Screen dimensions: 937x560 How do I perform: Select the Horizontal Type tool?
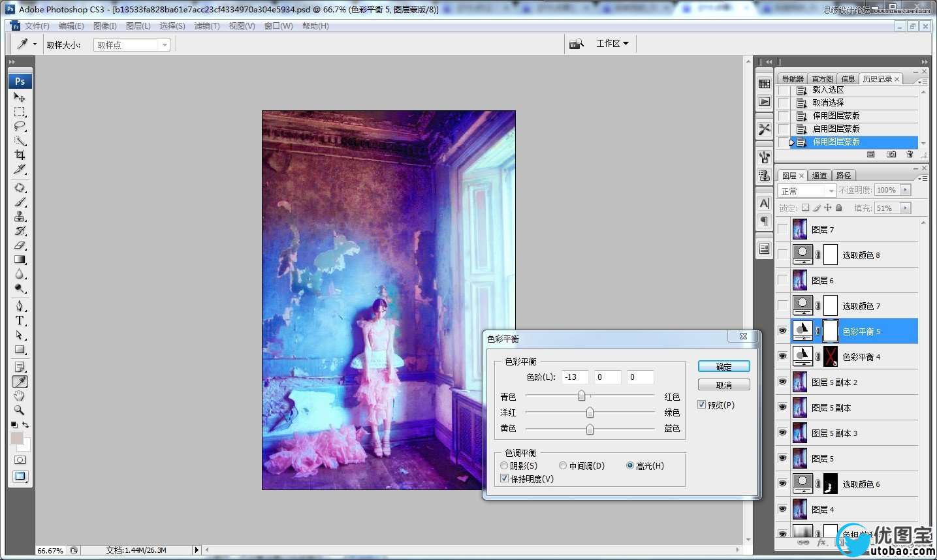pyautogui.click(x=20, y=320)
